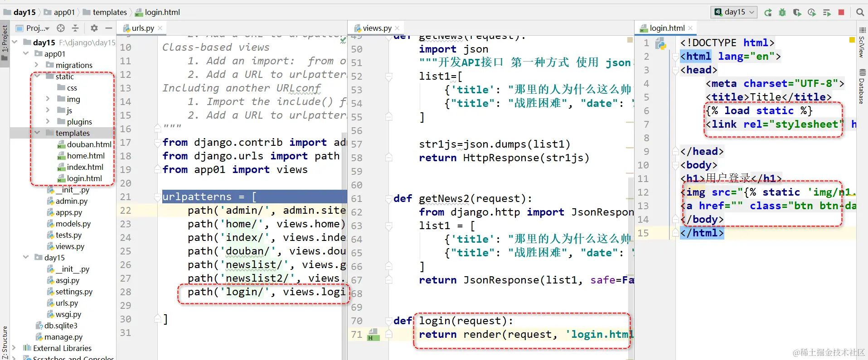Click the templates breadcrumb
The image size is (868, 360).
105,12
